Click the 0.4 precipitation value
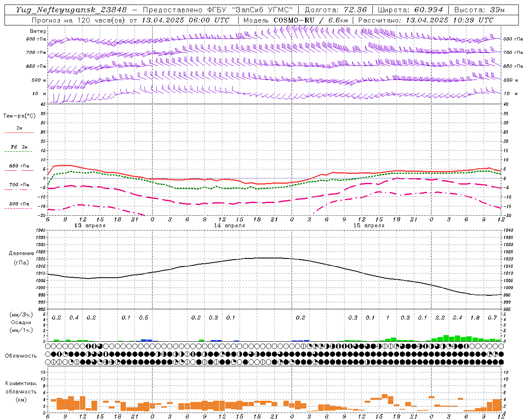The image size is (525, 420). [74, 317]
